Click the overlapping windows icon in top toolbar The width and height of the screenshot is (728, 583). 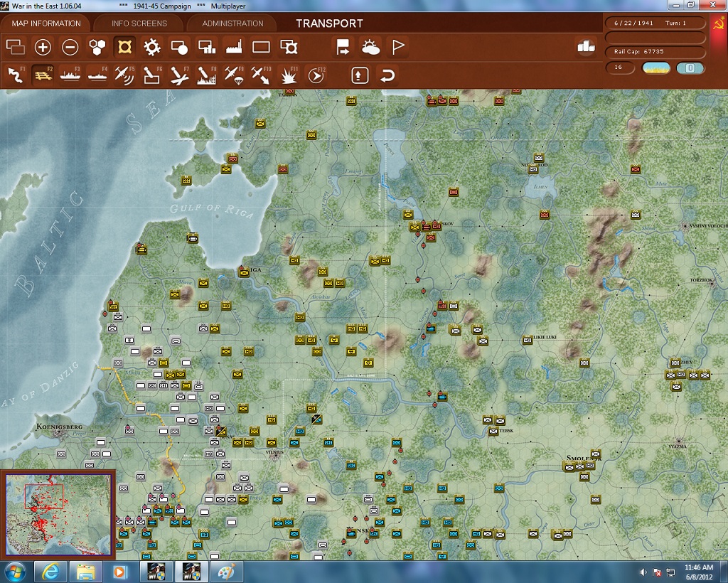click(16, 47)
